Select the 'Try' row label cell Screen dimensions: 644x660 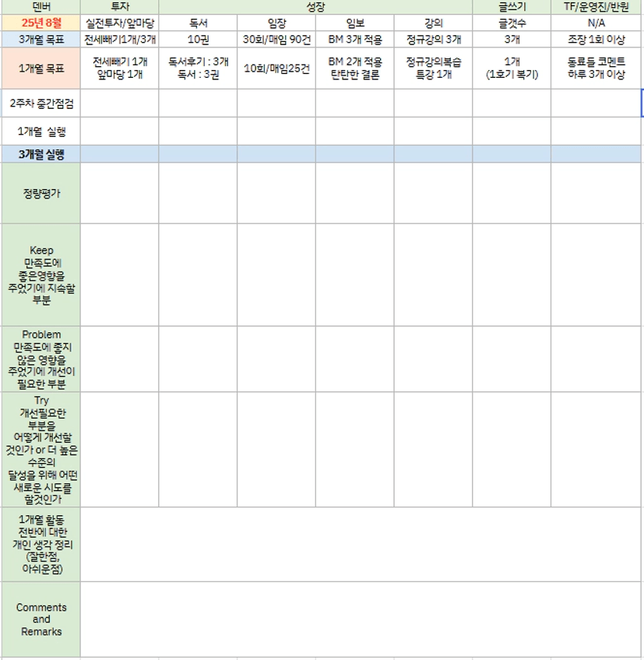[40, 450]
